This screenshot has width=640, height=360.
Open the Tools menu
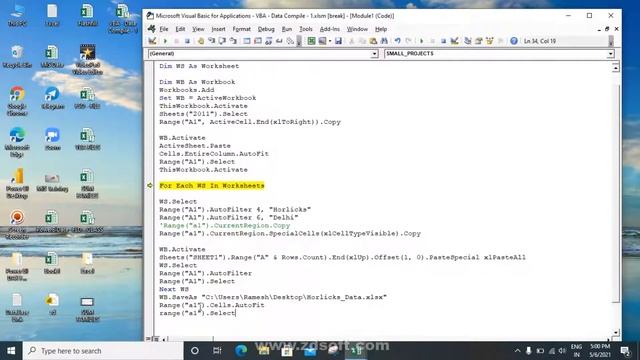(306, 29)
